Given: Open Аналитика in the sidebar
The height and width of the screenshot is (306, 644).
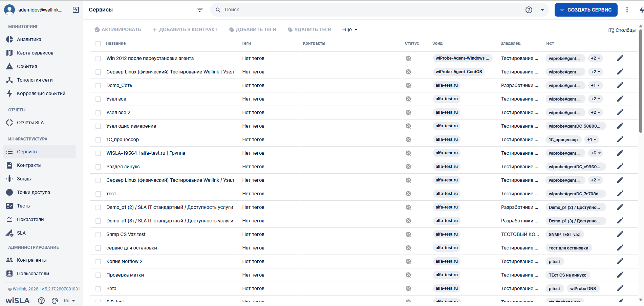Looking at the screenshot, I should pyautogui.click(x=39, y=39).
